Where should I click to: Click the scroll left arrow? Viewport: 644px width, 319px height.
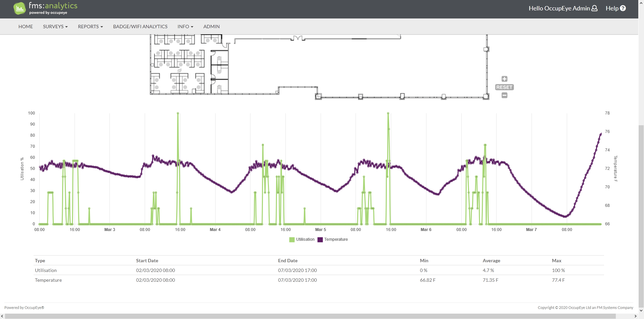[x=2, y=316]
